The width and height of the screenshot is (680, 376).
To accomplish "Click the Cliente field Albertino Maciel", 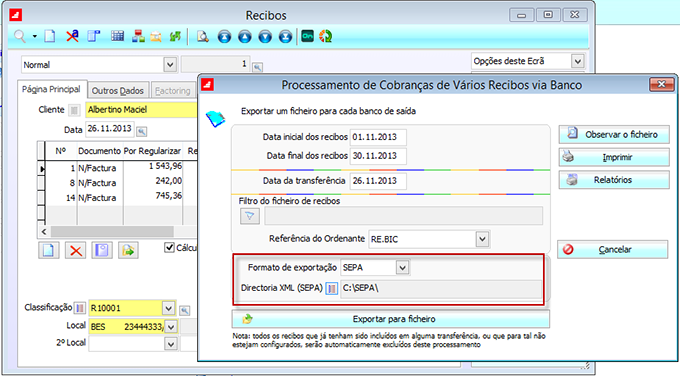I will tap(141, 110).
